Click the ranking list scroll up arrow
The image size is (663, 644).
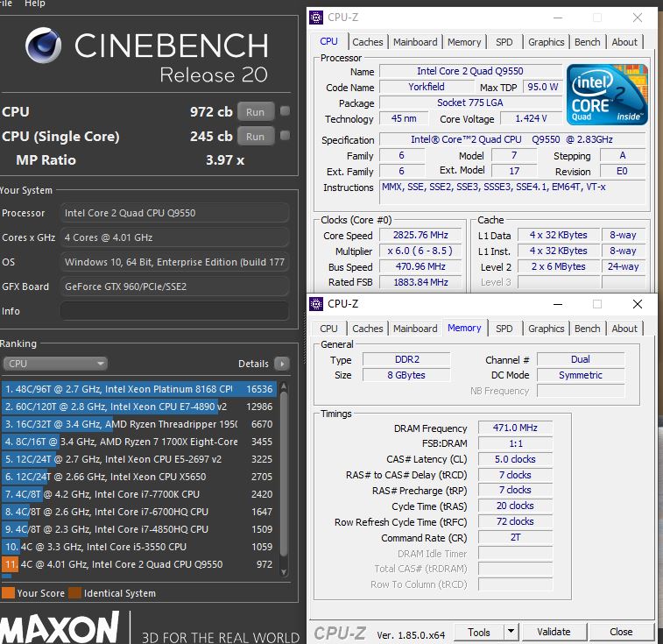[284, 386]
